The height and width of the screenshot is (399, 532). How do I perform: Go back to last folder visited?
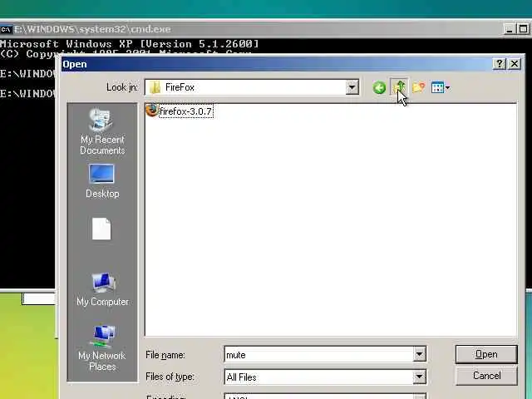[379, 87]
